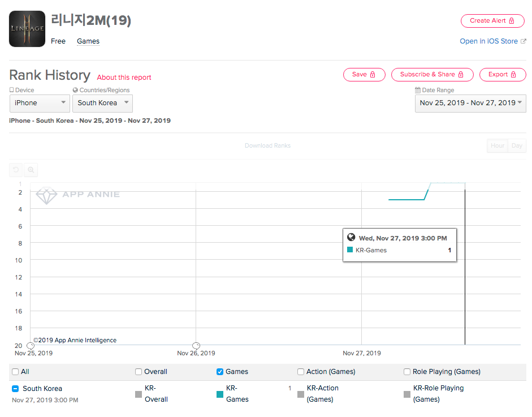Click the lock icon on Export button

pos(513,74)
